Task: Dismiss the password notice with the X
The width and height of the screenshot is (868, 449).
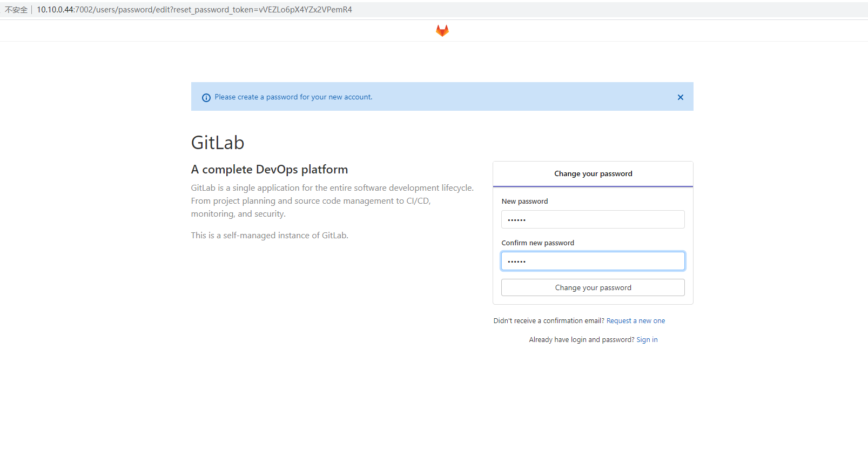Action: coord(681,97)
